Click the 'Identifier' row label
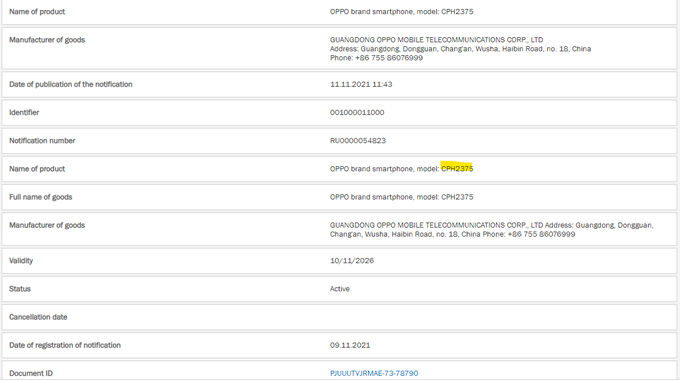This screenshot has height=382, width=680. click(x=24, y=113)
